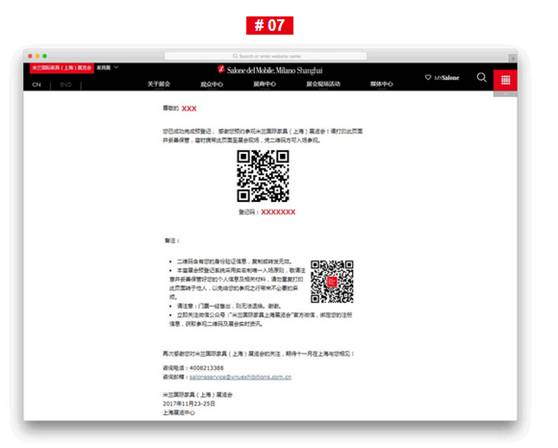Click the browser address search field

[x=265, y=56]
